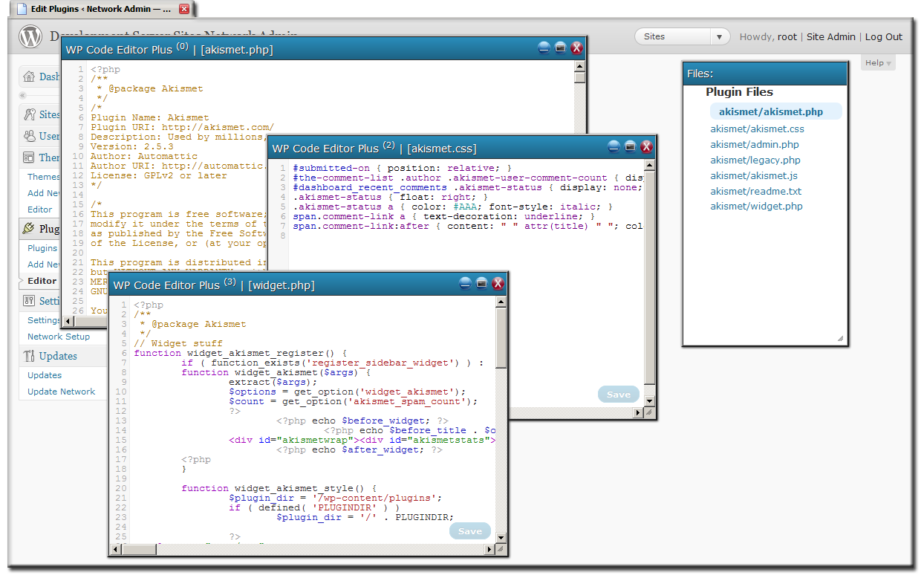
Task: Click the Log Out link
Action: (884, 36)
